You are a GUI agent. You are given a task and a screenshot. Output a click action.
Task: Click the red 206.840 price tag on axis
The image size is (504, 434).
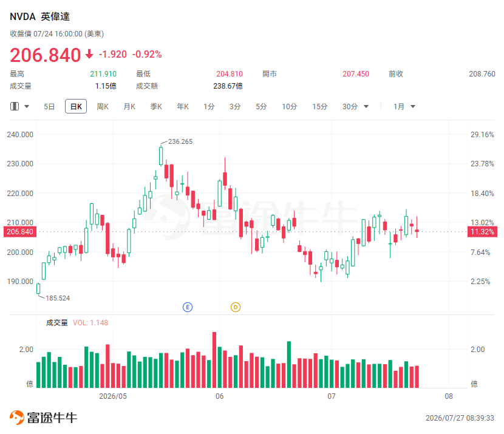pos(20,232)
